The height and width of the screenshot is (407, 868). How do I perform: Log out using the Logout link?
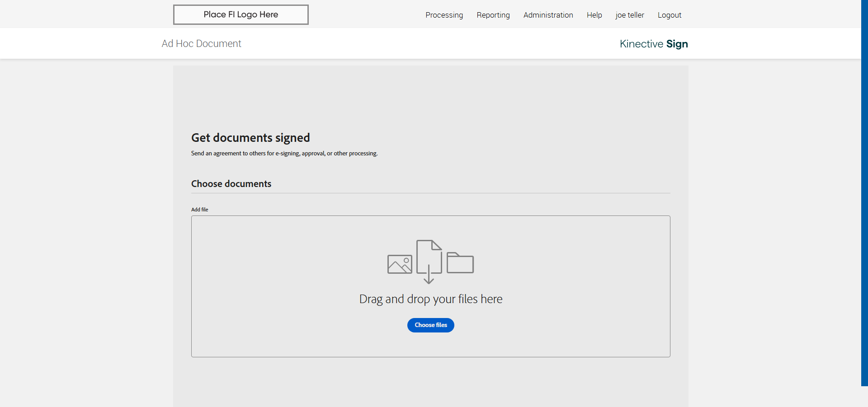click(669, 15)
